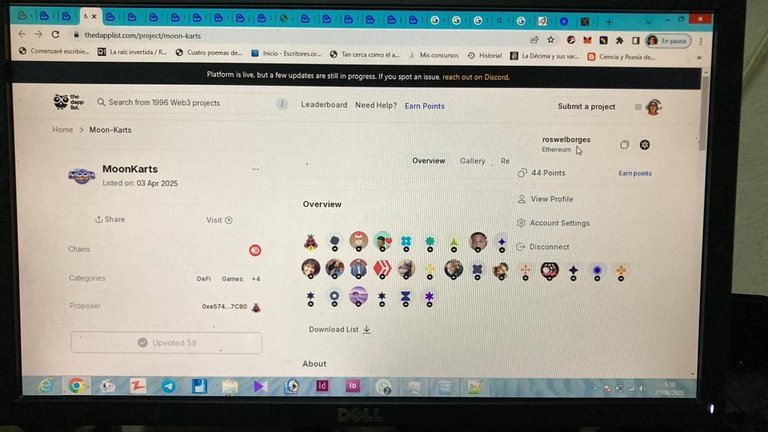Click the page vertical scrollbar
The image size is (768, 432).
[x=703, y=113]
